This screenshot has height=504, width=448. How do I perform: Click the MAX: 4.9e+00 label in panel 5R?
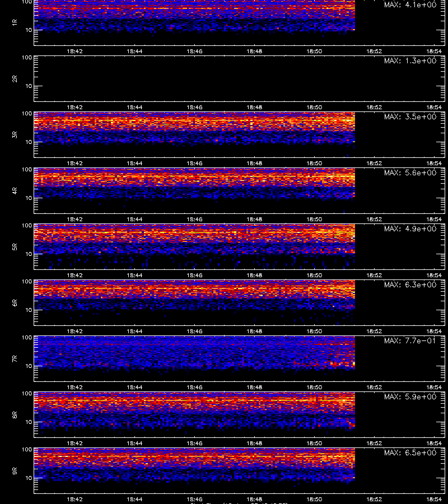(410, 228)
